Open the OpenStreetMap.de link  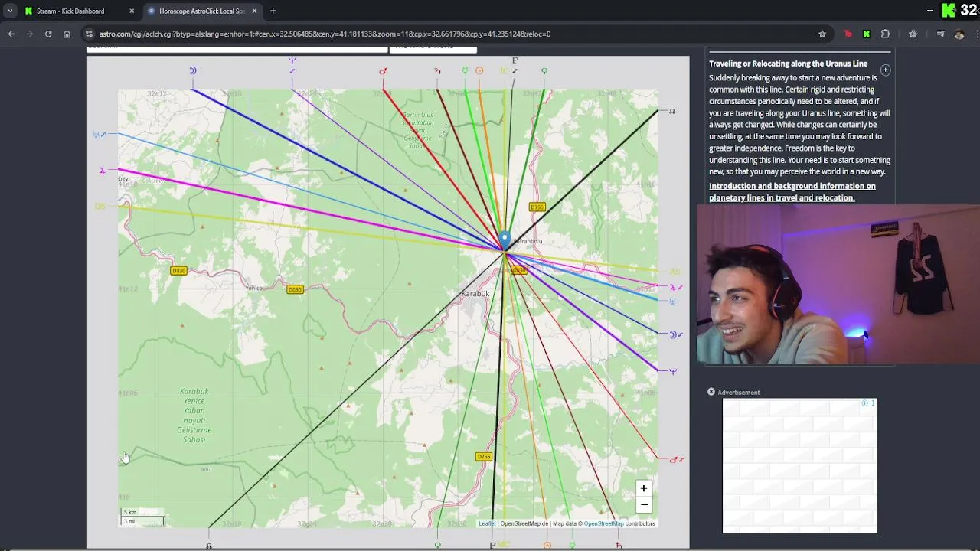click(x=524, y=523)
